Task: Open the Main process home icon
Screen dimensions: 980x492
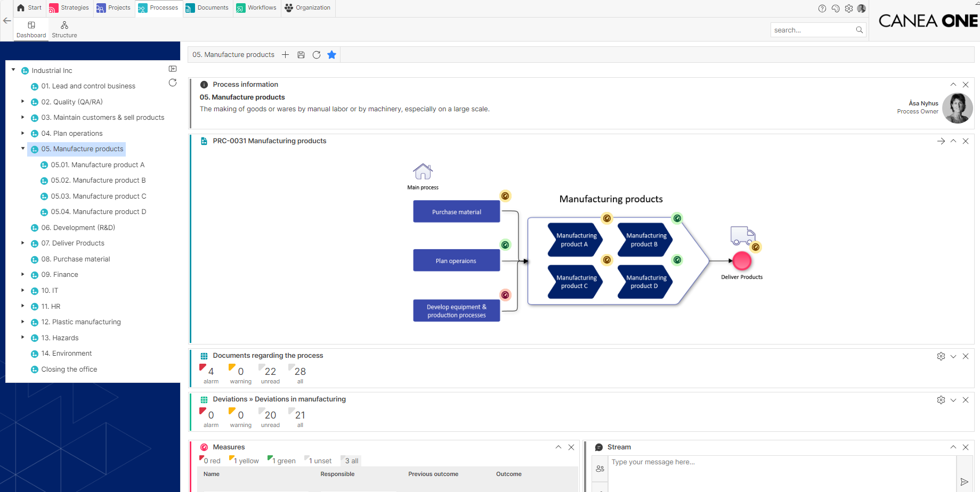Action: click(423, 172)
